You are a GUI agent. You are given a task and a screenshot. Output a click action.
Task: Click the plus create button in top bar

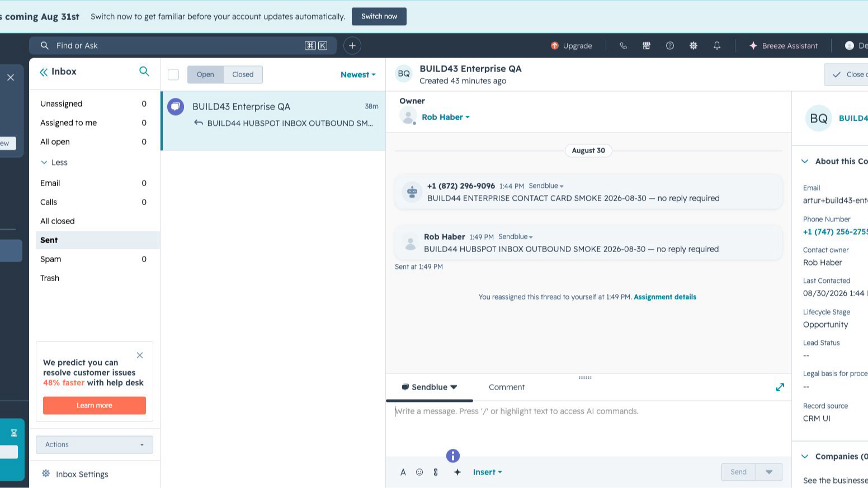tap(352, 46)
